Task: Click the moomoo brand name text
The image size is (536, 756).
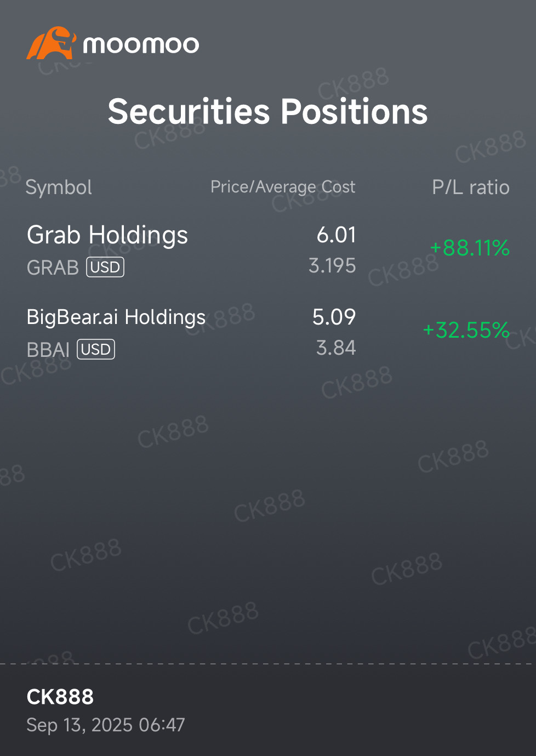Action: tap(141, 44)
